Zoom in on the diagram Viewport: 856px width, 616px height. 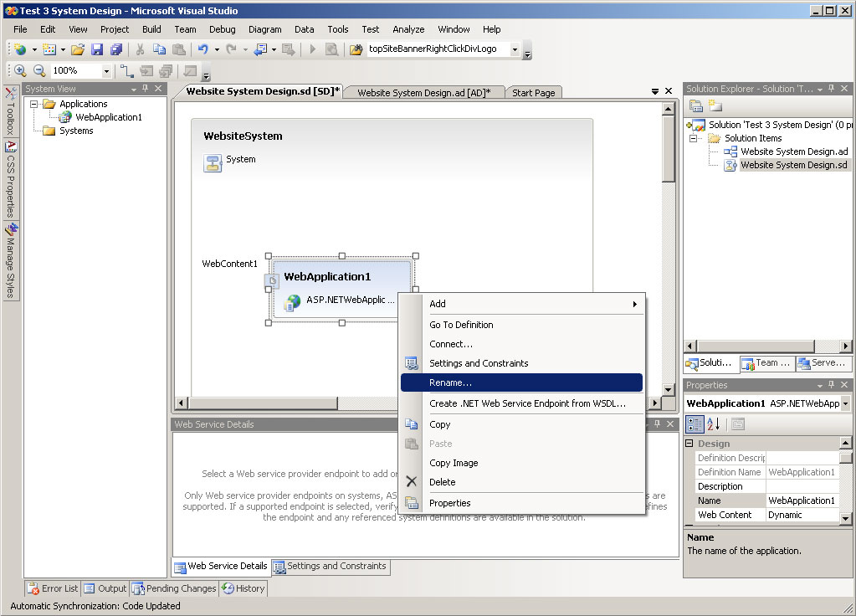point(20,70)
